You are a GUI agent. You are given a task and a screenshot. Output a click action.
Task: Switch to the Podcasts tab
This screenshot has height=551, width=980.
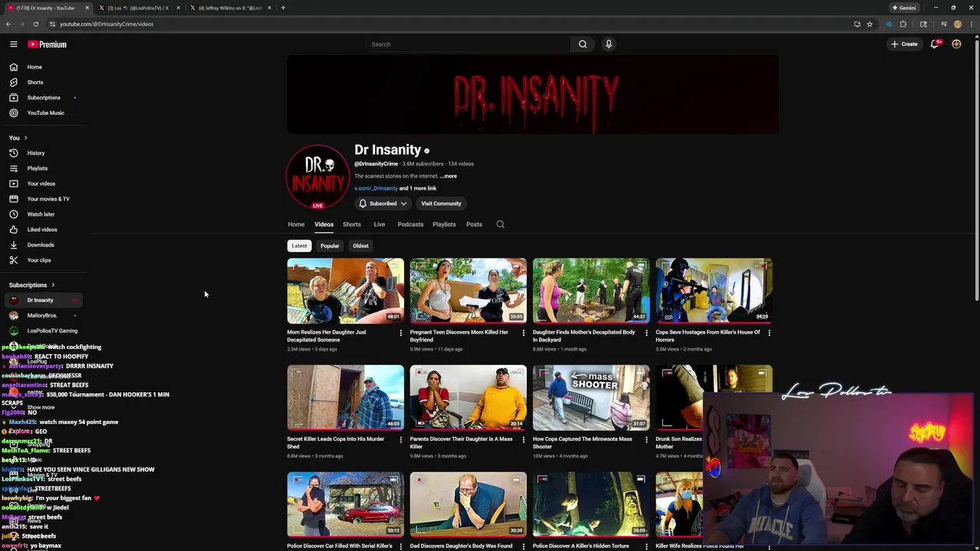410,224
